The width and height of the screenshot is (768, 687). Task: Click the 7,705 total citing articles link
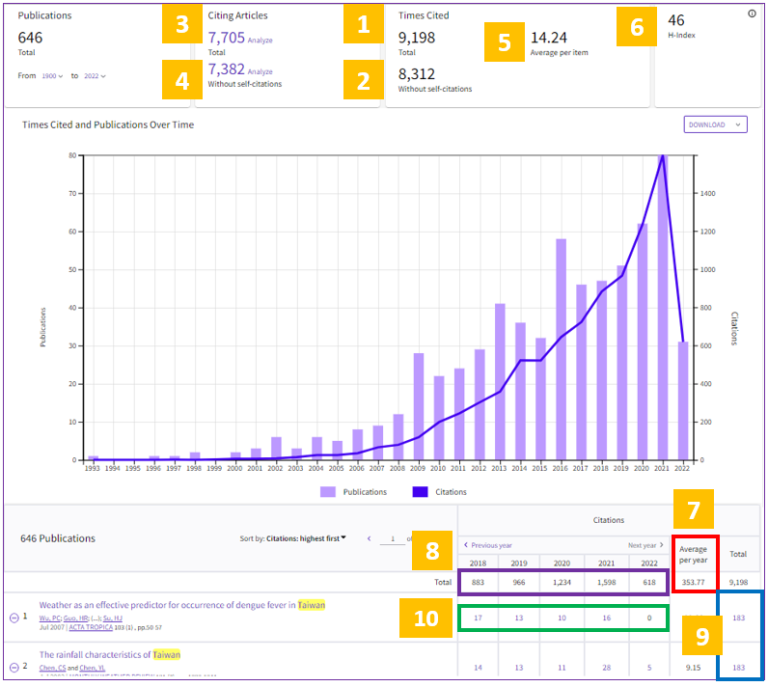[x=226, y=38]
